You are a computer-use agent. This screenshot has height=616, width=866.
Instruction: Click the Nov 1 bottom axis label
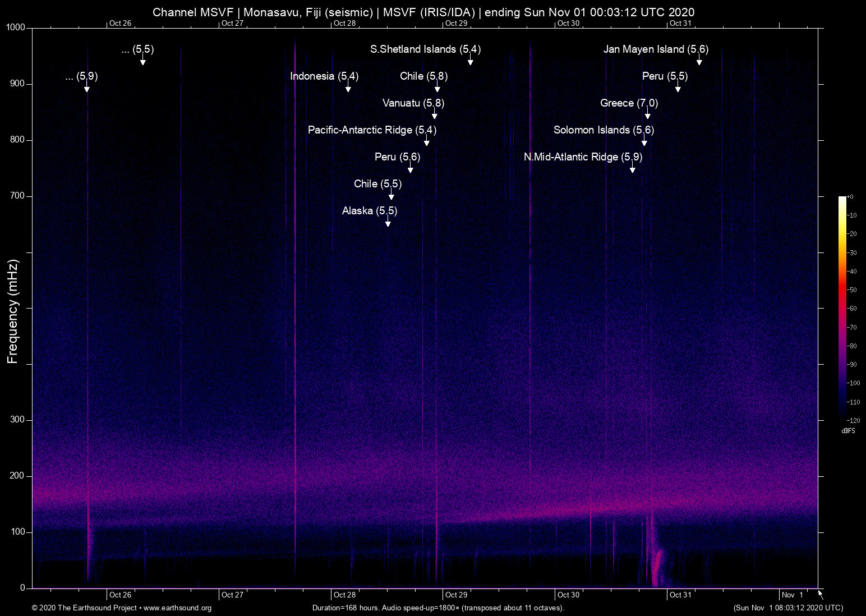coord(793,595)
